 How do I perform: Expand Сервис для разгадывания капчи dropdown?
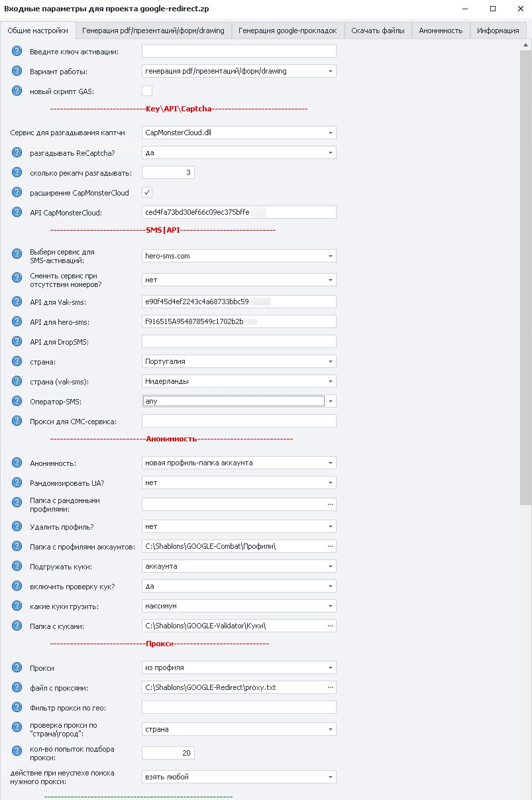click(x=239, y=133)
